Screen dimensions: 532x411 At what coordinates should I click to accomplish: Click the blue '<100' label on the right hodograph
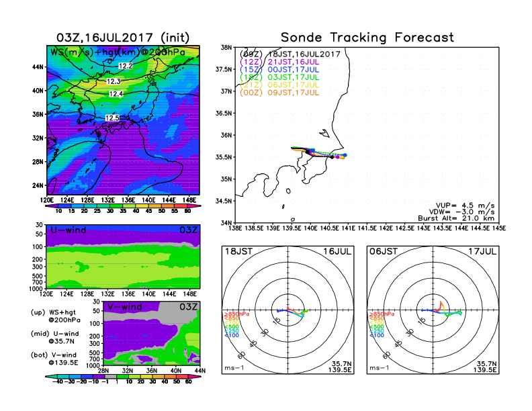377,335
